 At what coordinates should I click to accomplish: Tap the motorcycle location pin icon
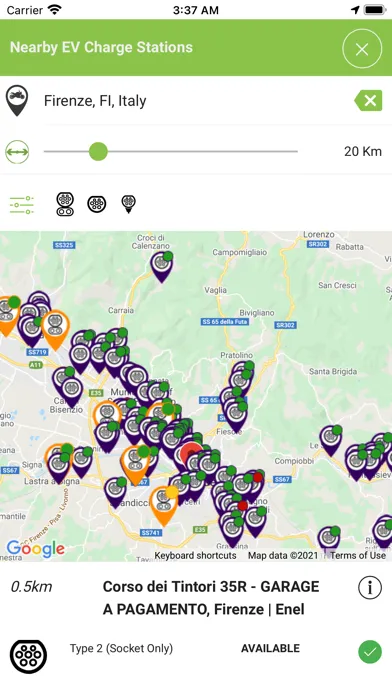click(x=17, y=101)
